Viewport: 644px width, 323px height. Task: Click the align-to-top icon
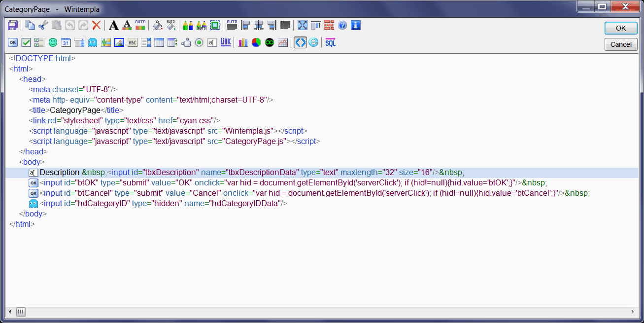click(x=316, y=25)
